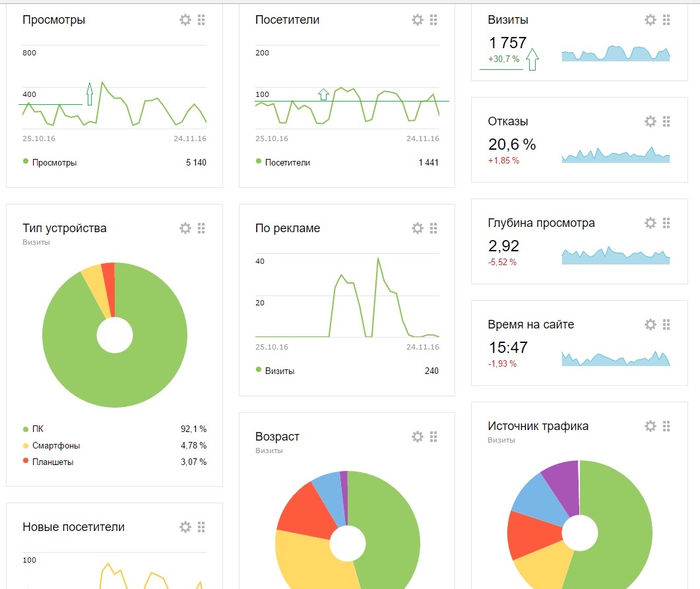Toggle the Планшеты legend entry
700x589 pixels.
(x=52, y=462)
